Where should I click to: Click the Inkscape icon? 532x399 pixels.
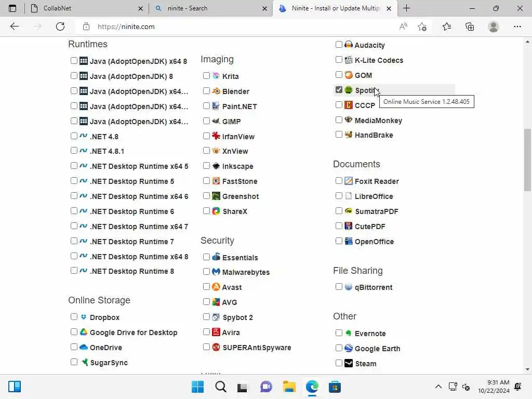[216, 166]
